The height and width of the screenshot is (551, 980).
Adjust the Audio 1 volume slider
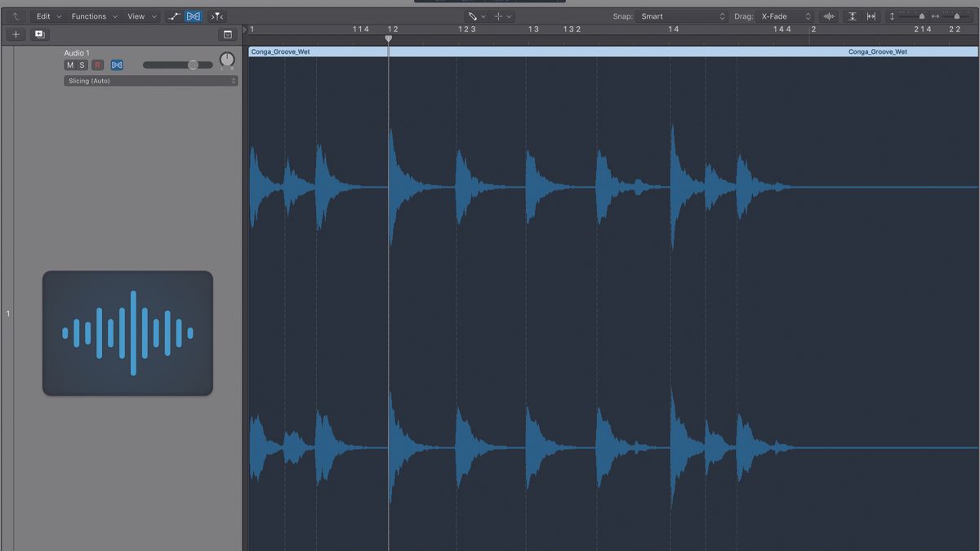(x=194, y=65)
